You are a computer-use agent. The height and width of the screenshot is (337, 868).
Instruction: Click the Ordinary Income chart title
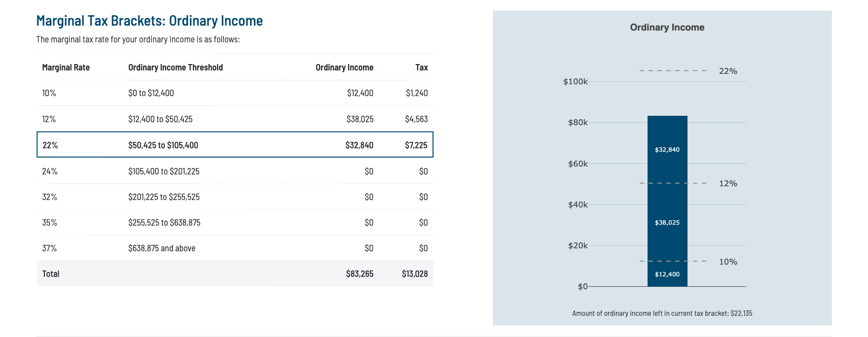tap(667, 28)
